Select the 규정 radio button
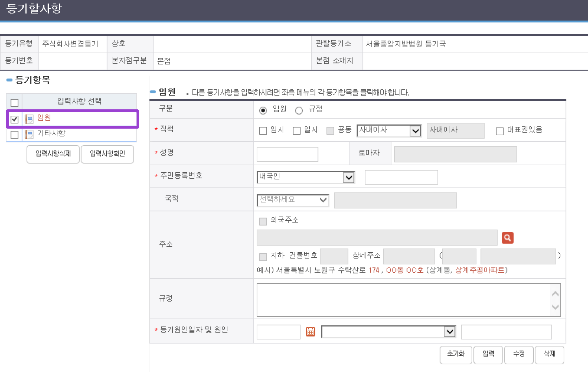588x372 pixels. [299, 111]
